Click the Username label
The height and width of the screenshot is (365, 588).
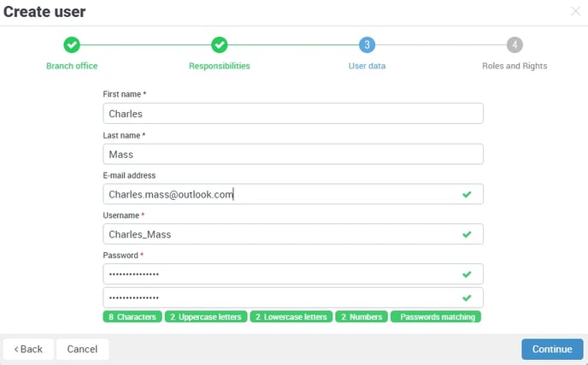(x=124, y=215)
